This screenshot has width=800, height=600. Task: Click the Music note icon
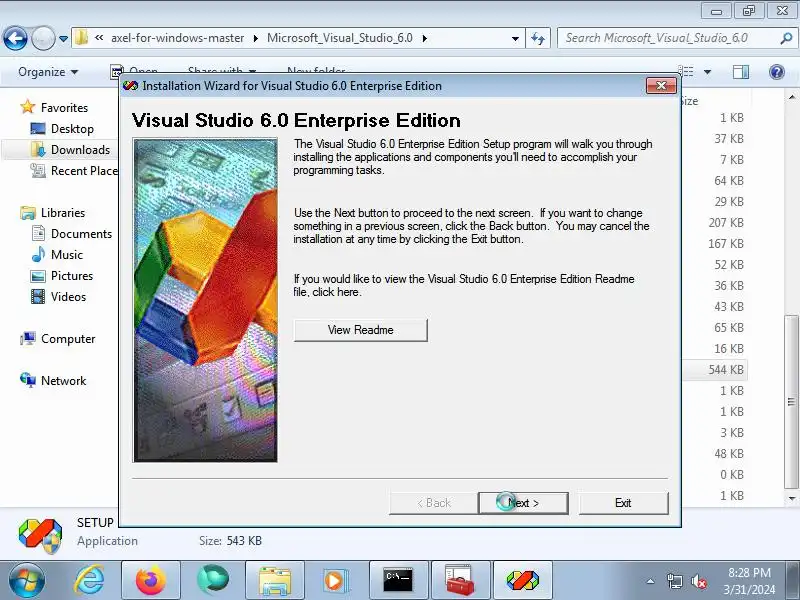tap(38, 254)
